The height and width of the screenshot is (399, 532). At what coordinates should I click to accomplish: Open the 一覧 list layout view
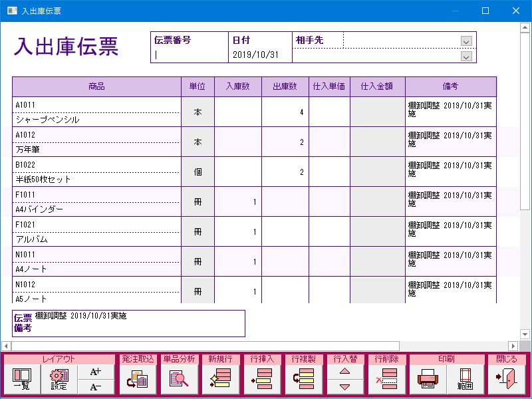coord(22,380)
